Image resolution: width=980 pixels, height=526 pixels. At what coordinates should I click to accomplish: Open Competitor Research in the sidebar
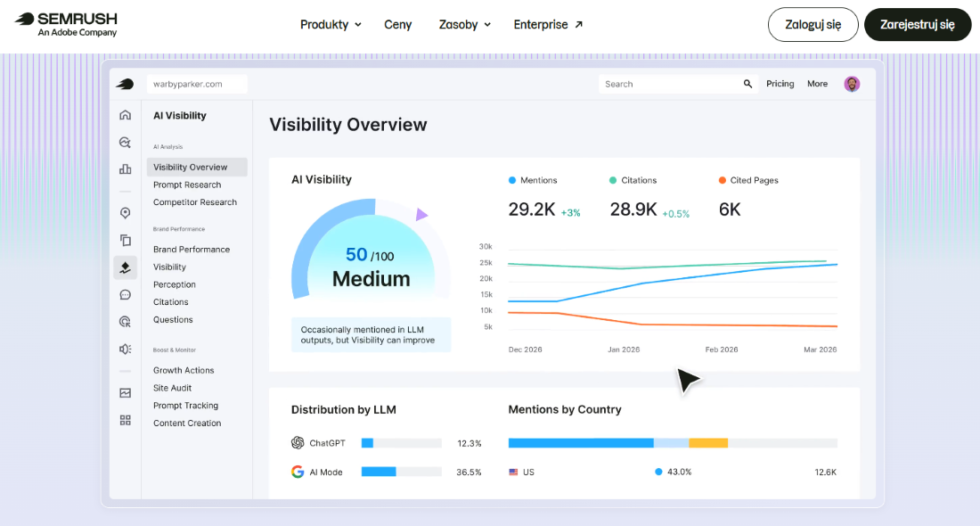point(195,202)
